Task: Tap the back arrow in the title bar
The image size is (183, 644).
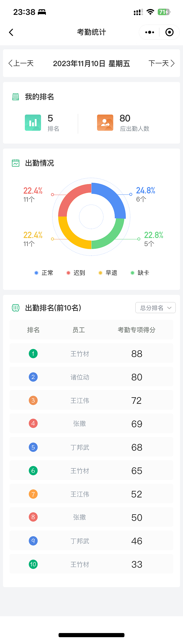Action: [11, 32]
